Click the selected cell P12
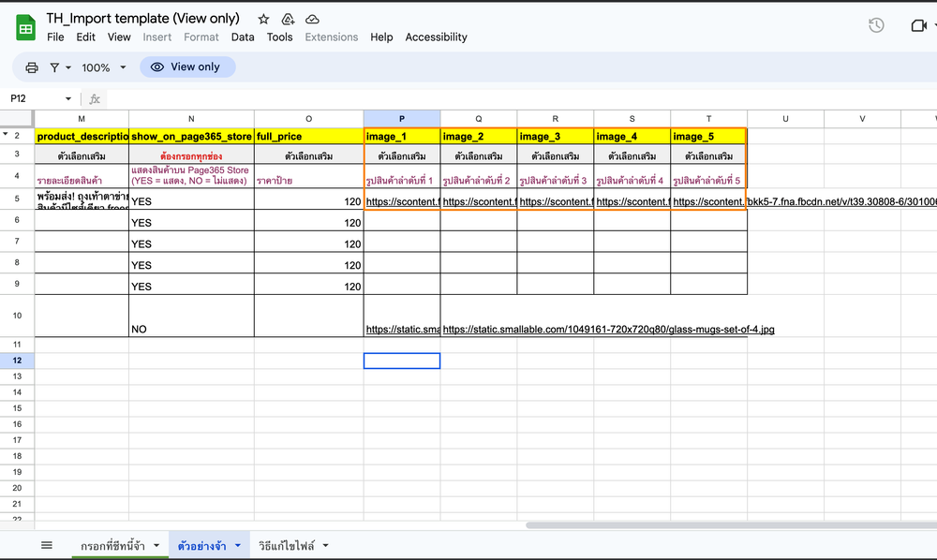 402,361
